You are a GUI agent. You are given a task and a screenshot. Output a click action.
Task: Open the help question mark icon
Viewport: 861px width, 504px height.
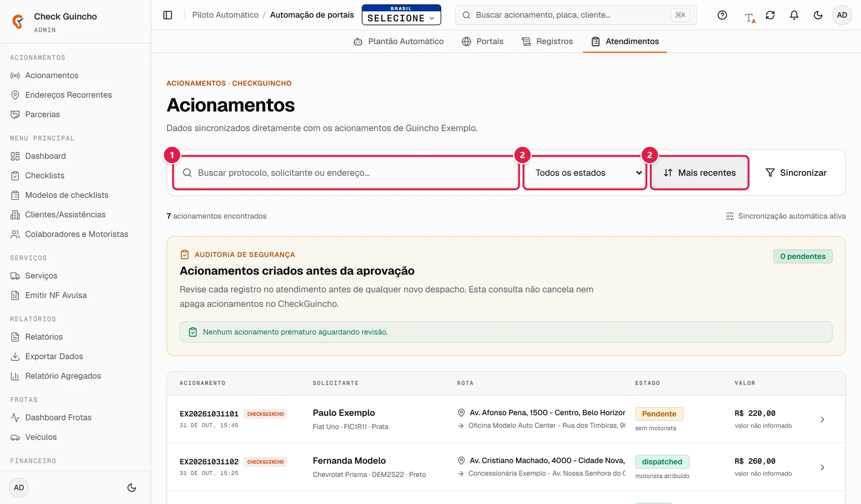[x=722, y=15]
